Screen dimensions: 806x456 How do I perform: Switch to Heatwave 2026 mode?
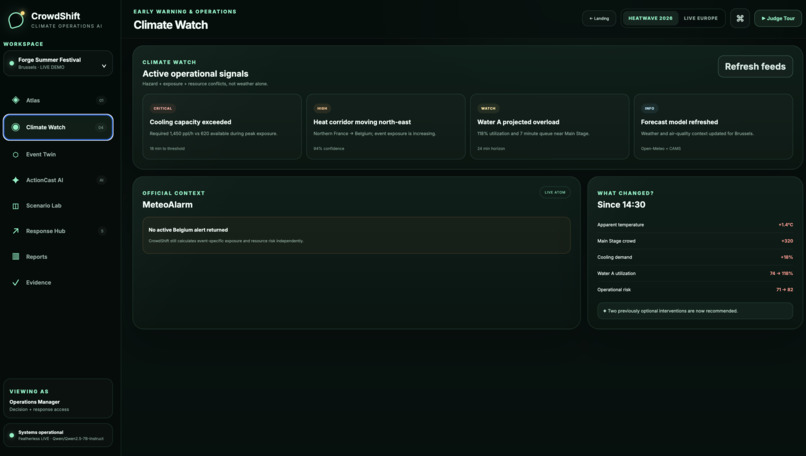tap(650, 18)
